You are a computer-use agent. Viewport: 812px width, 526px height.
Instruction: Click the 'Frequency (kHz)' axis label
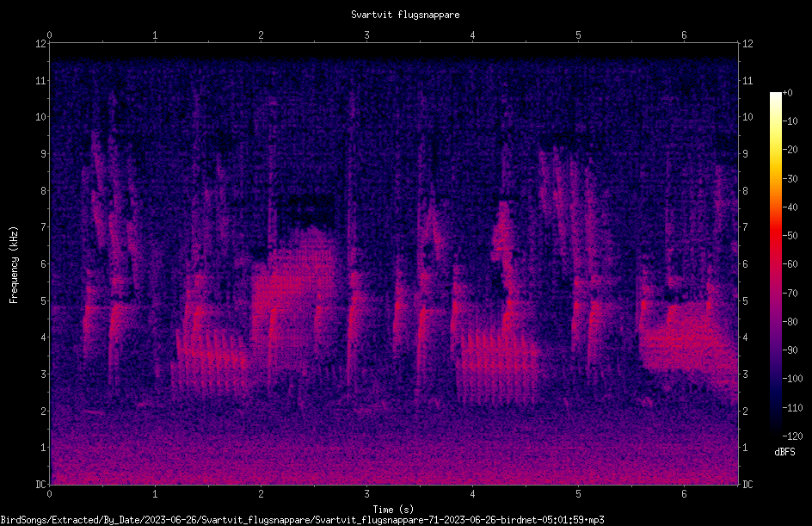(x=14, y=265)
